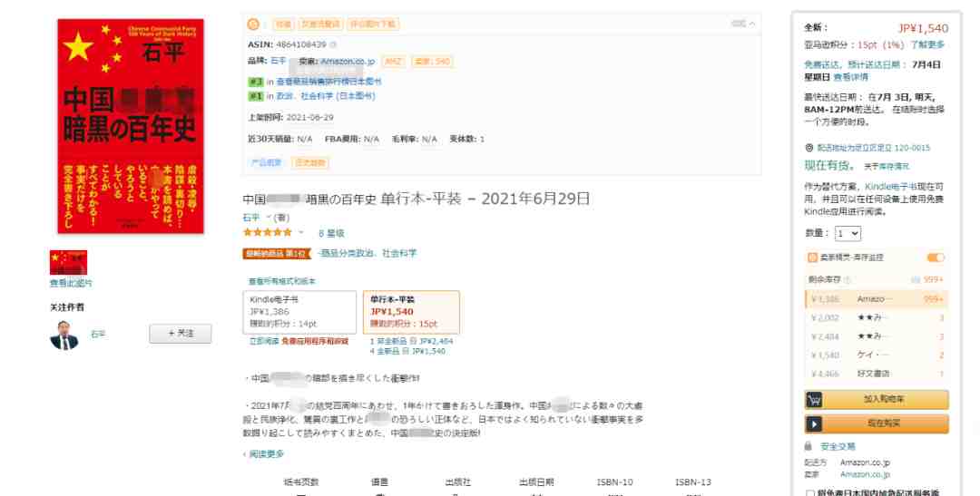
Task: Select the seller row priced ¥2,484
Action: [877, 336]
